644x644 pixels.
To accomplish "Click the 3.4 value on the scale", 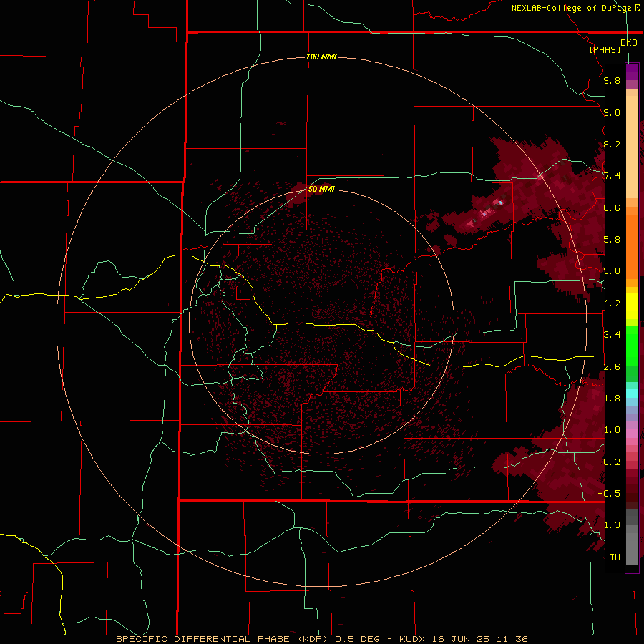I will pos(612,335).
